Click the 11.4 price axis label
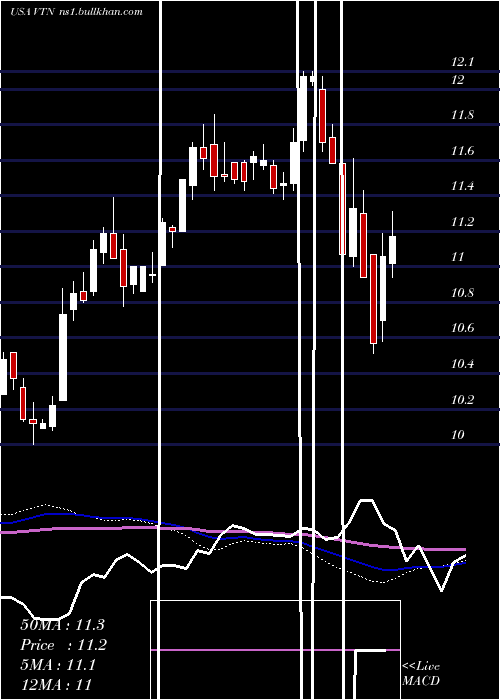The height and width of the screenshot is (700, 500). tap(462, 186)
